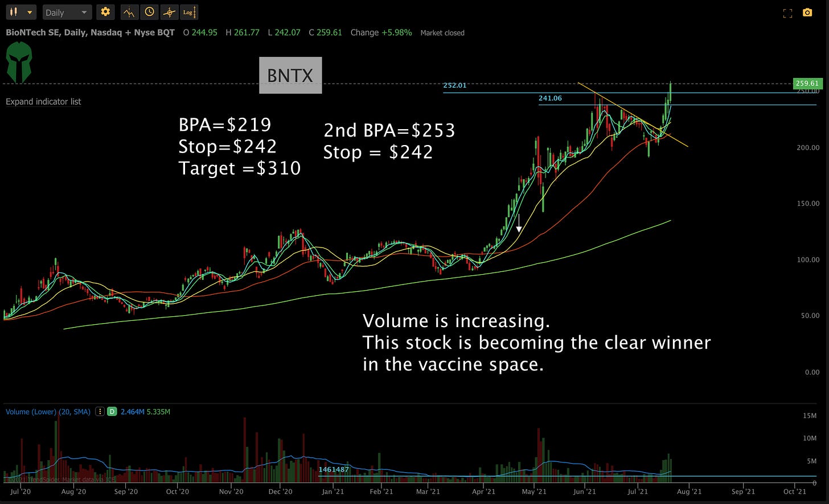The height and width of the screenshot is (504, 829).
Task: Open the candlestick chart type dropdown
Action: (x=20, y=12)
